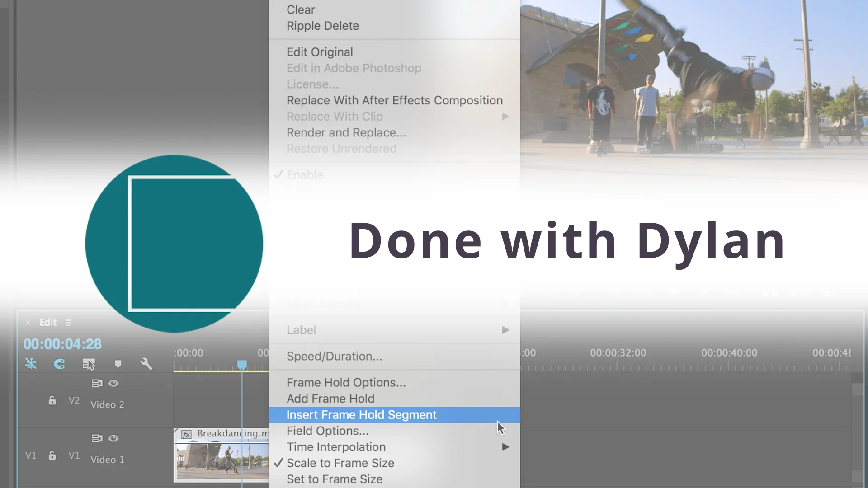The width and height of the screenshot is (868, 488).
Task: Click the 00:00:40:00 ruler mark
Action: click(729, 353)
